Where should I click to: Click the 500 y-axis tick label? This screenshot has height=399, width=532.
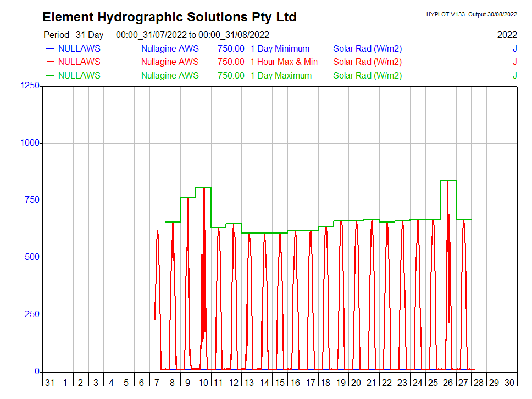point(31,257)
